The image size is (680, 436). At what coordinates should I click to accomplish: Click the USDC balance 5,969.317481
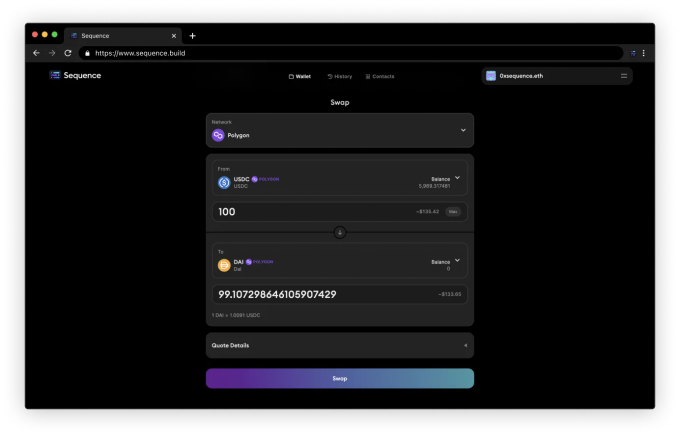(x=434, y=186)
